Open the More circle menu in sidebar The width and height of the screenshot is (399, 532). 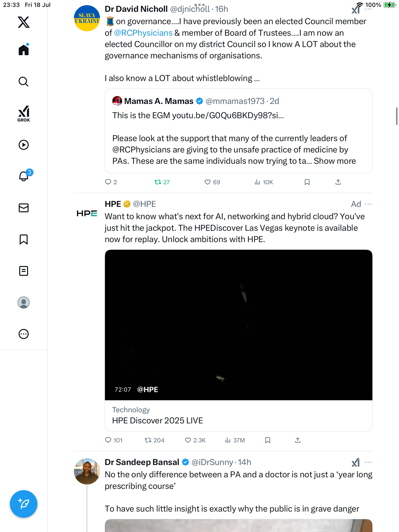[x=24, y=334]
